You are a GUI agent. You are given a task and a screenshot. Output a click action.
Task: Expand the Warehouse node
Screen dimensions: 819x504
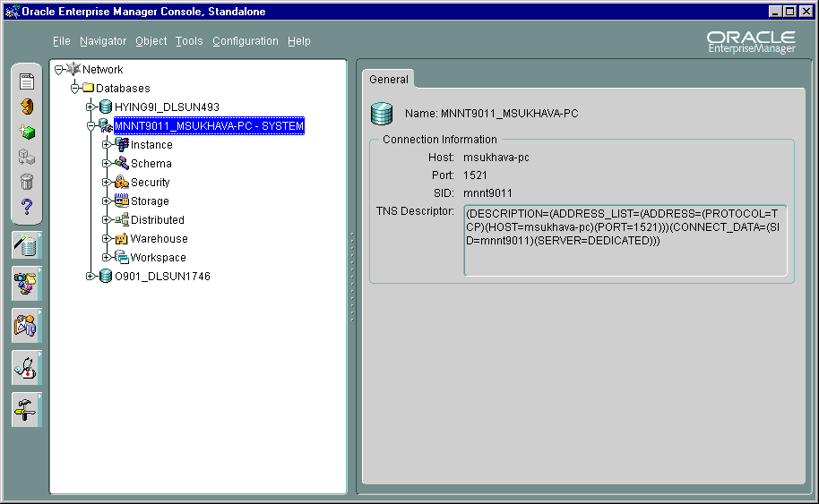tap(106, 238)
